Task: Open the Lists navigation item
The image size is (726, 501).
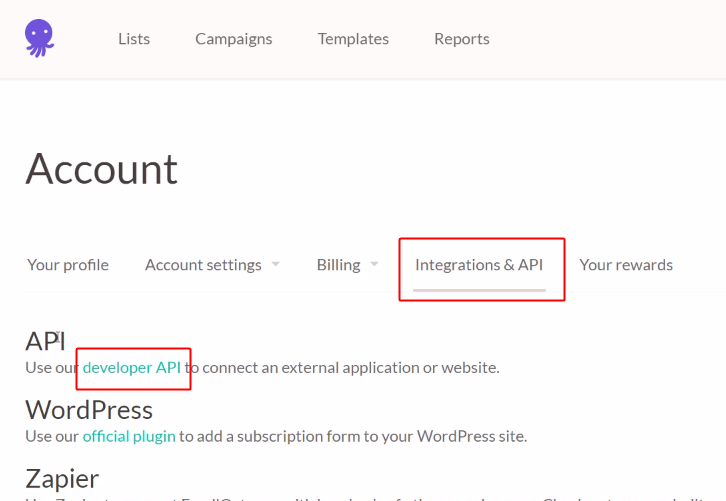Action: (134, 39)
